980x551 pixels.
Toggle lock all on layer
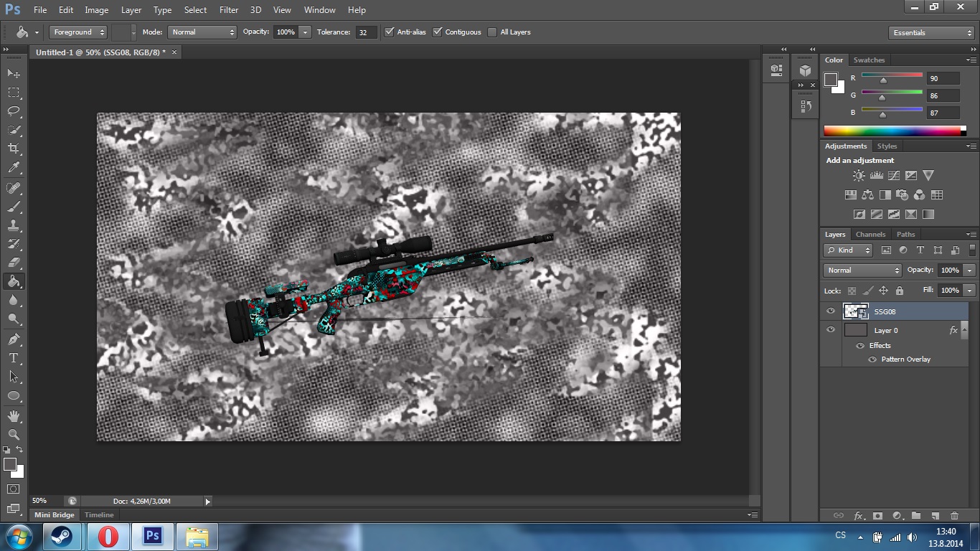(900, 291)
